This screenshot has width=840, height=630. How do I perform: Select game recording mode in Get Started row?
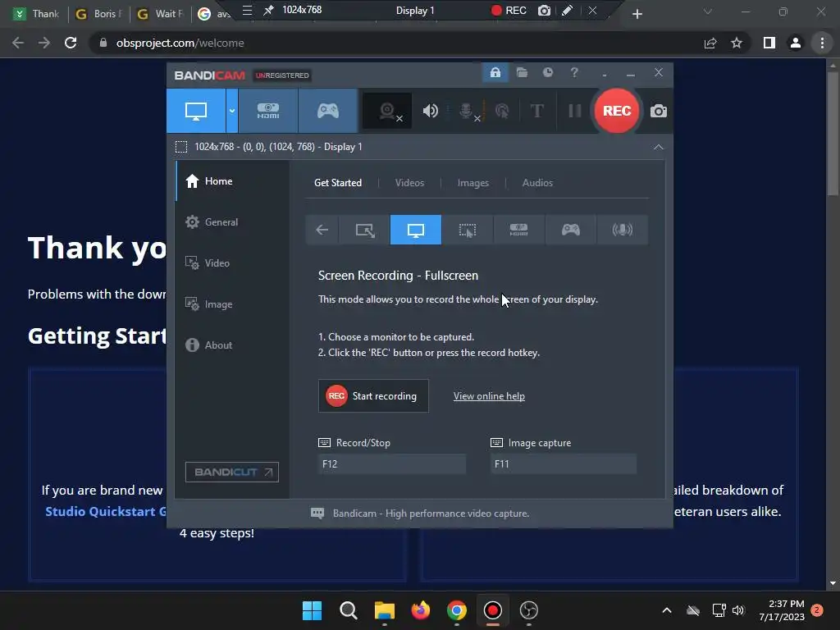coord(571,230)
